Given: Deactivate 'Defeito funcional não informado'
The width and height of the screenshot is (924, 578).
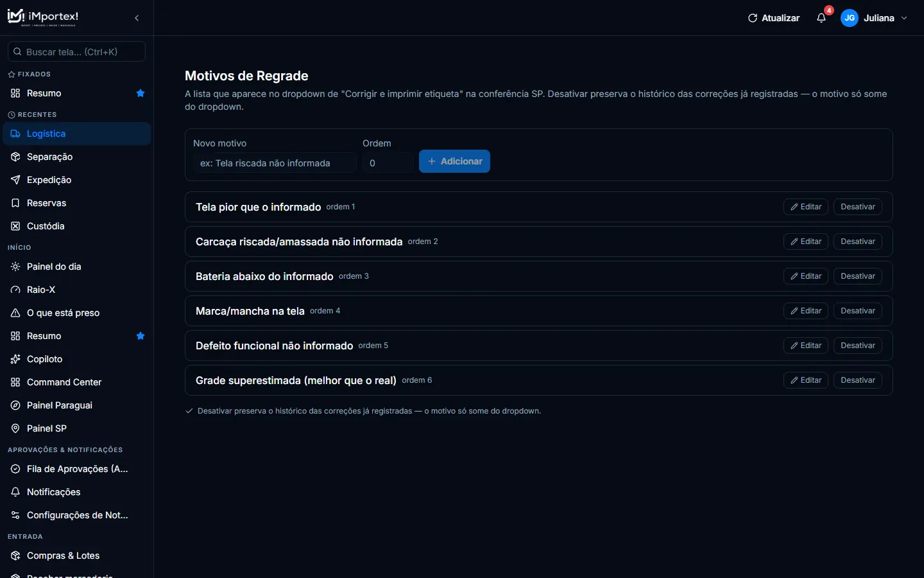Looking at the screenshot, I should (x=858, y=346).
